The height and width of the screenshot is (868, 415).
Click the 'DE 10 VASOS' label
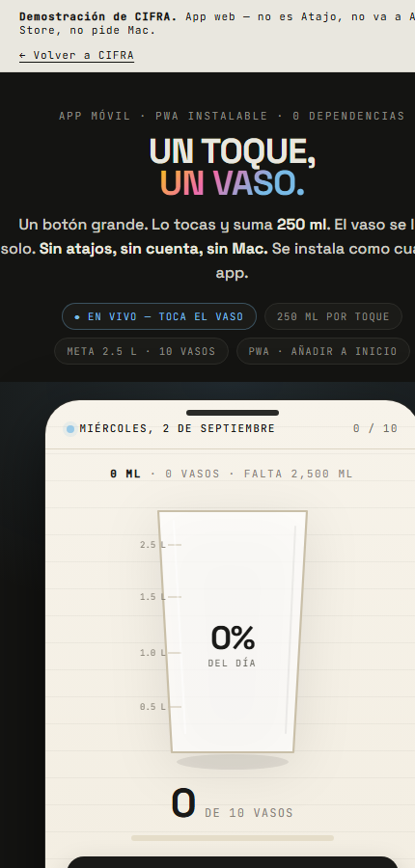point(249,813)
